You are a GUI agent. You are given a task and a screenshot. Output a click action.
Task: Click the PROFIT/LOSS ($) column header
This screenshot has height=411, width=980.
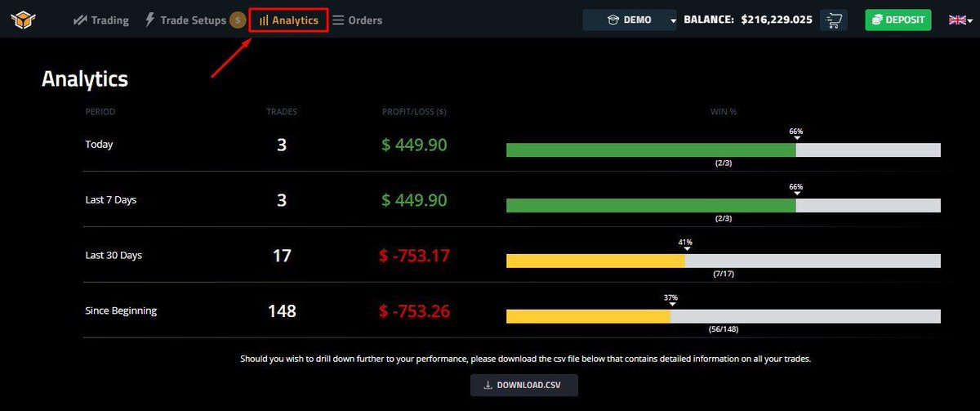pos(414,111)
